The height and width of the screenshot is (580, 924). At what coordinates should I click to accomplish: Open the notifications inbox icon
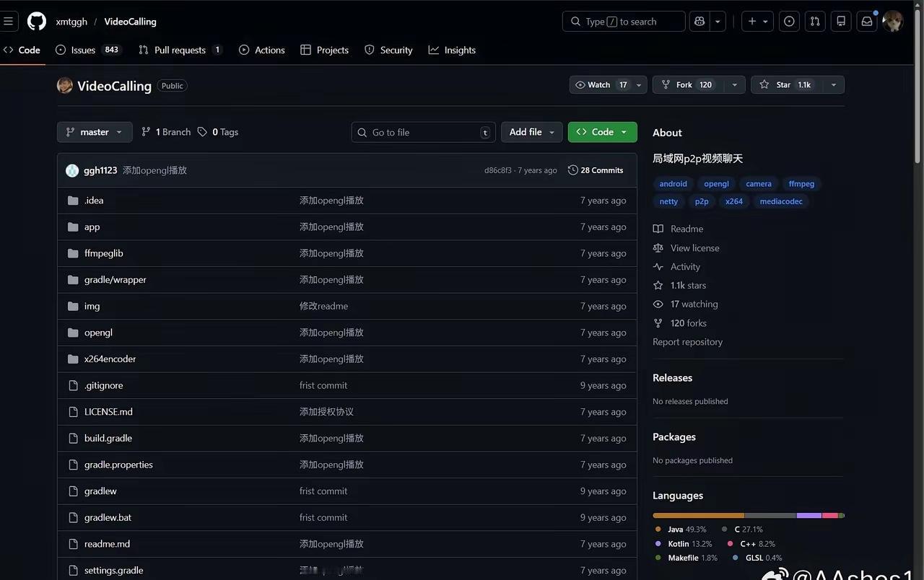pyautogui.click(x=867, y=22)
